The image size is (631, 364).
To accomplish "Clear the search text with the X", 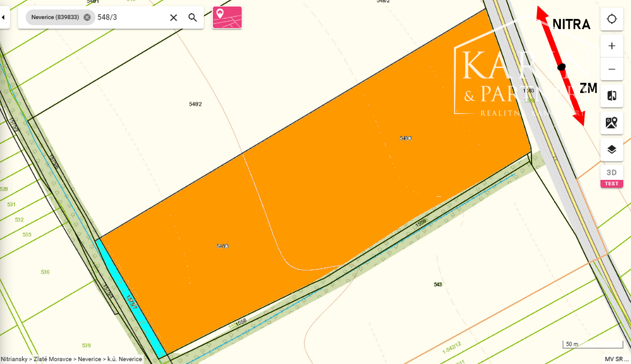I will (174, 18).
